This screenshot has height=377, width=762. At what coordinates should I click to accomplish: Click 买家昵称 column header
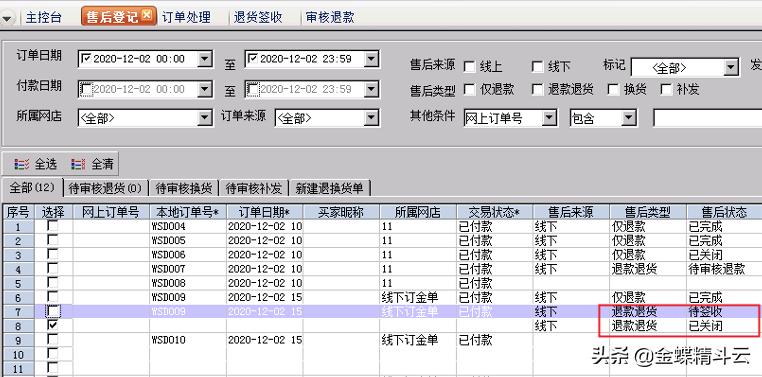click(x=341, y=212)
